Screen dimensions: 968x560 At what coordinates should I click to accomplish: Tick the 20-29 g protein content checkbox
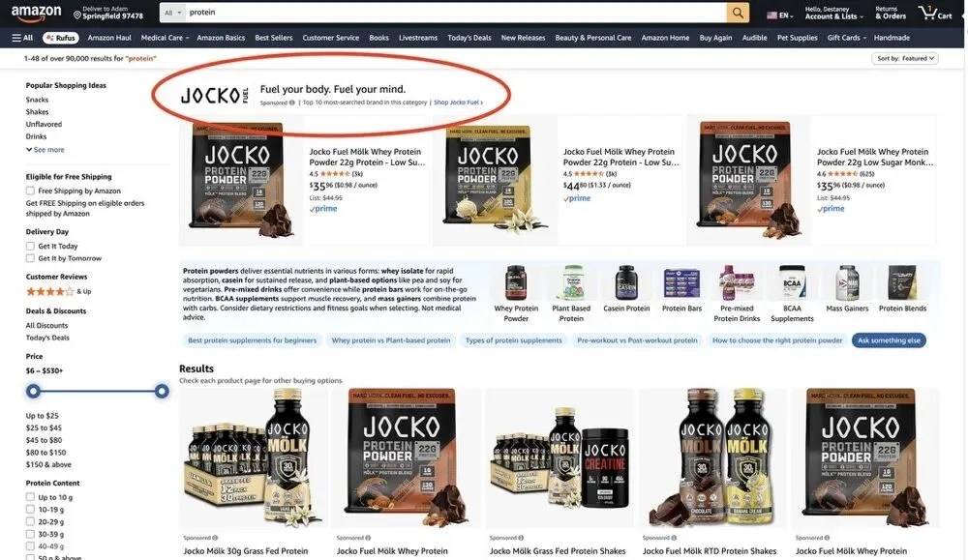(x=30, y=521)
